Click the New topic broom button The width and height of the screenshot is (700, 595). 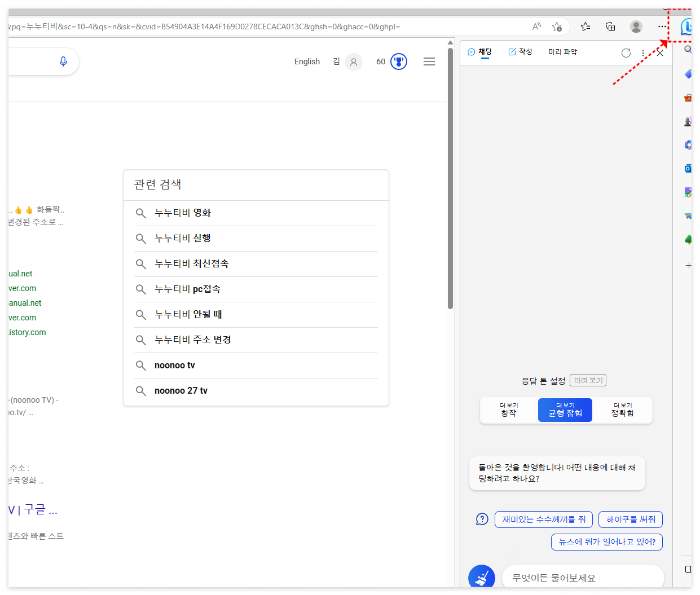(x=481, y=577)
